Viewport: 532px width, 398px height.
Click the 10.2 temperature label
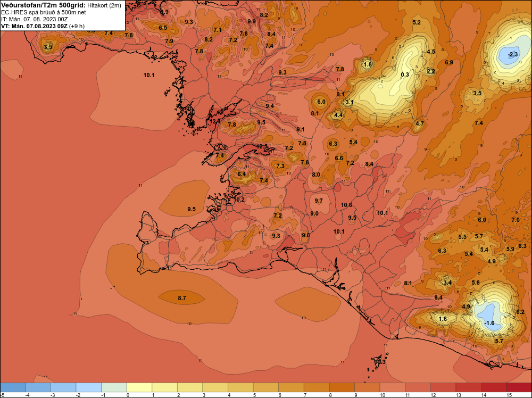[239, 200]
